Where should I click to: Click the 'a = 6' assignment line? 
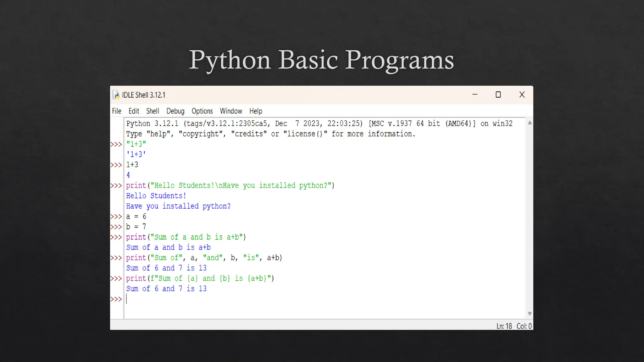tap(136, 217)
